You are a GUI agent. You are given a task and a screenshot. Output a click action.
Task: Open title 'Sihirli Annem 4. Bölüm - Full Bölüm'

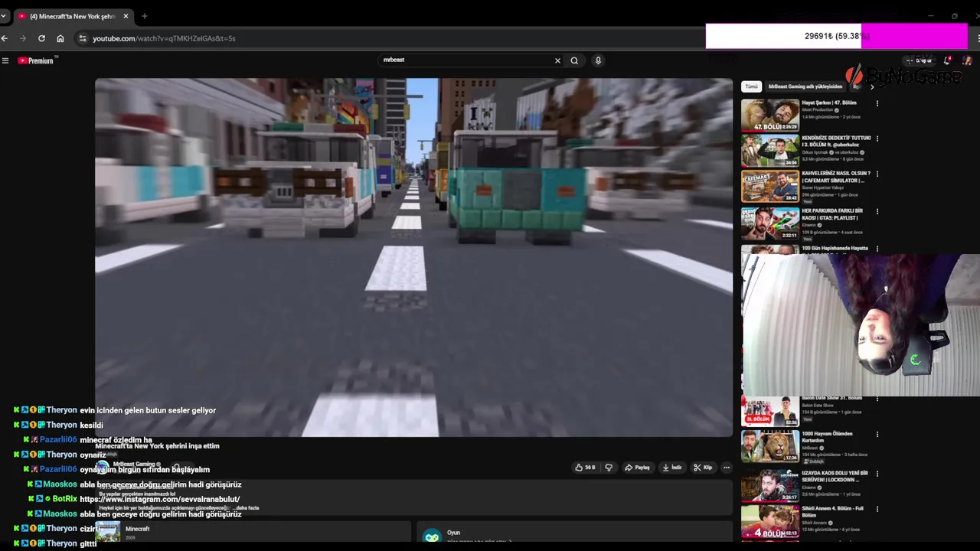tap(833, 511)
